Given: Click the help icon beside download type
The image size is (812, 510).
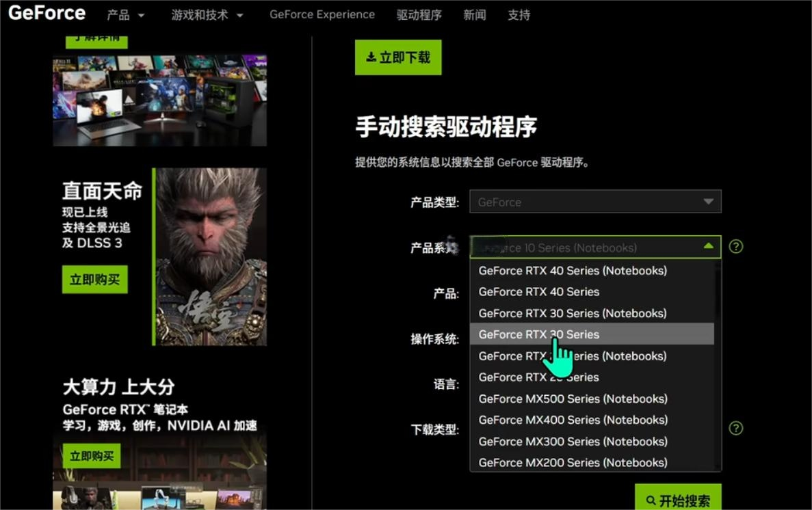Looking at the screenshot, I should (735, 428).
